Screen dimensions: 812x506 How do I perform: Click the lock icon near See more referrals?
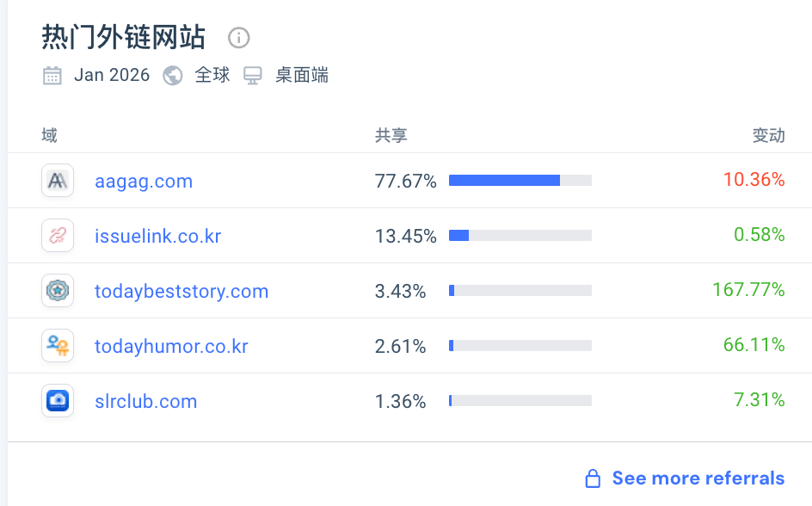coord(593,478)
